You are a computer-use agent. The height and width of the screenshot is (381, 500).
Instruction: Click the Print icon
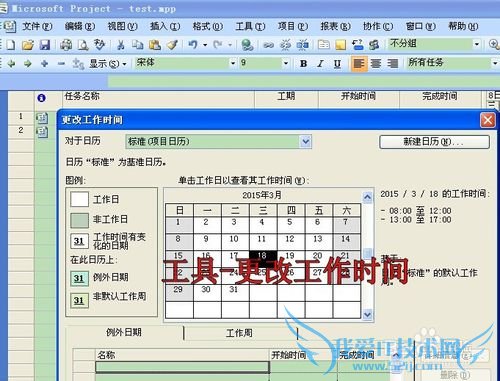pyautogui.click(x=66, y=45)
